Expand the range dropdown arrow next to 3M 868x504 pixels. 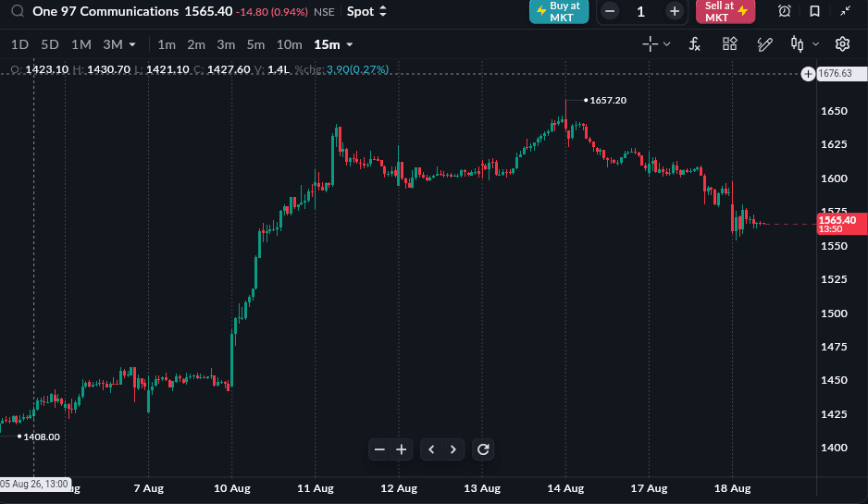tap(132, 44)
